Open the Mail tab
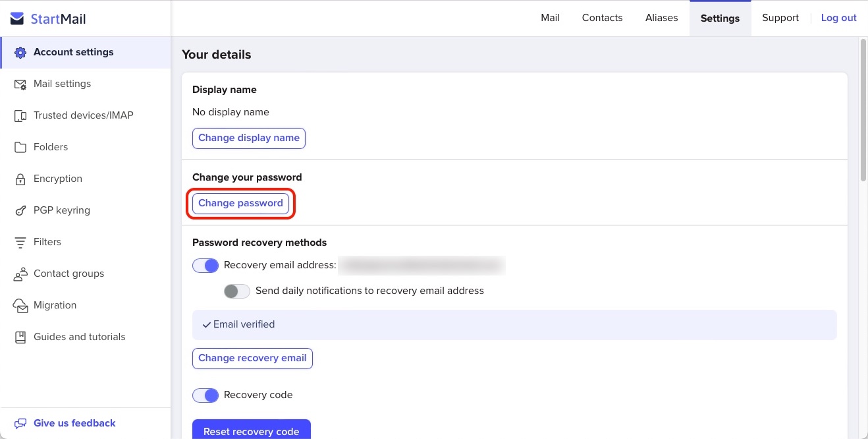This screenshot has height=439, width=868. [x=550, y=18]
